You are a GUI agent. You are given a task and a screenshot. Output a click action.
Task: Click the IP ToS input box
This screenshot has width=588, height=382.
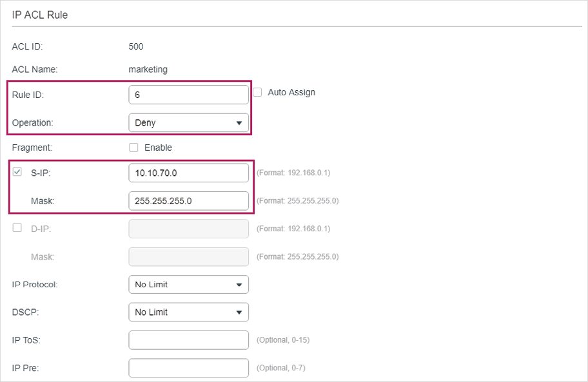[188, 339]
